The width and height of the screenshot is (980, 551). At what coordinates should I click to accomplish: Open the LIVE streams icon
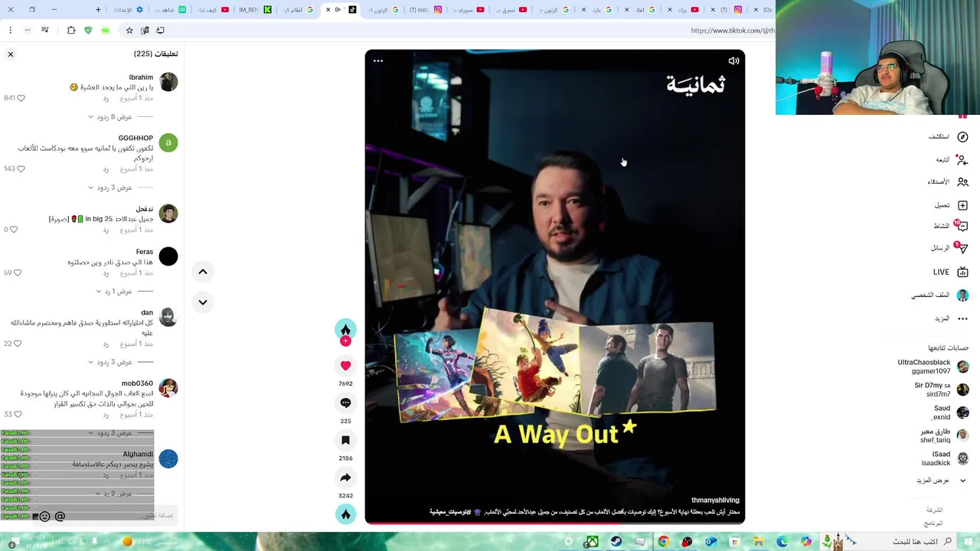[962, 272]
